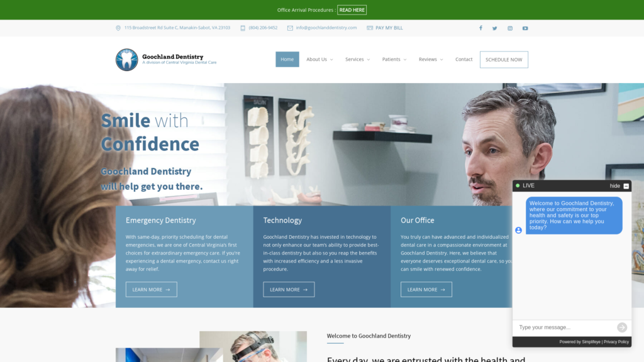This screenshot has height=362, width=644.
Task: Click the Goochland Dentistry tooth logo
Action: (x=126, y=60)
